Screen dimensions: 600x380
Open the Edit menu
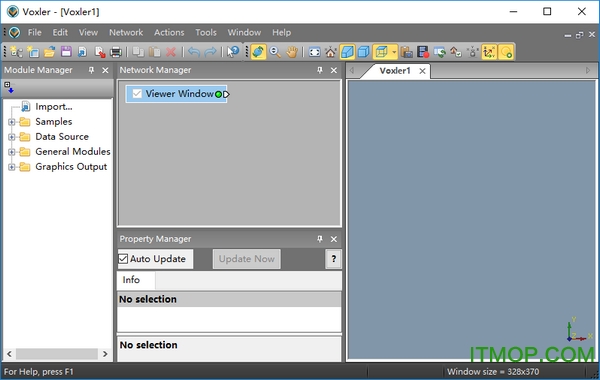tap(60, 33)
